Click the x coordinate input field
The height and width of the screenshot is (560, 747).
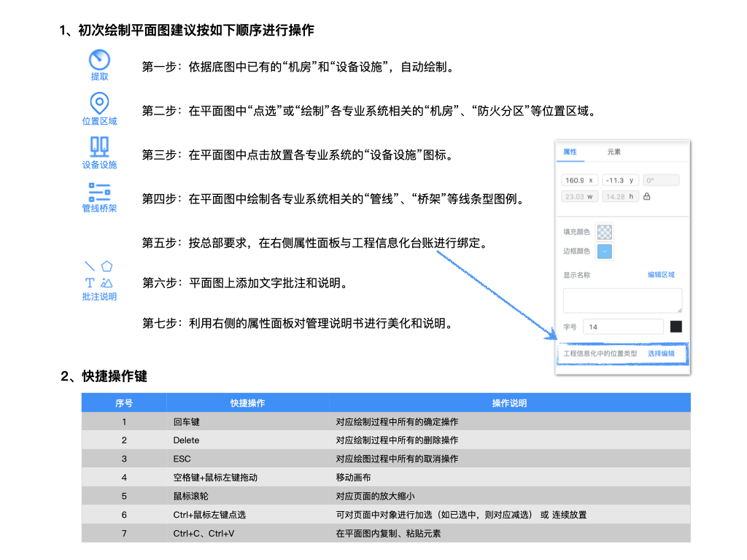tap(580, 180)
